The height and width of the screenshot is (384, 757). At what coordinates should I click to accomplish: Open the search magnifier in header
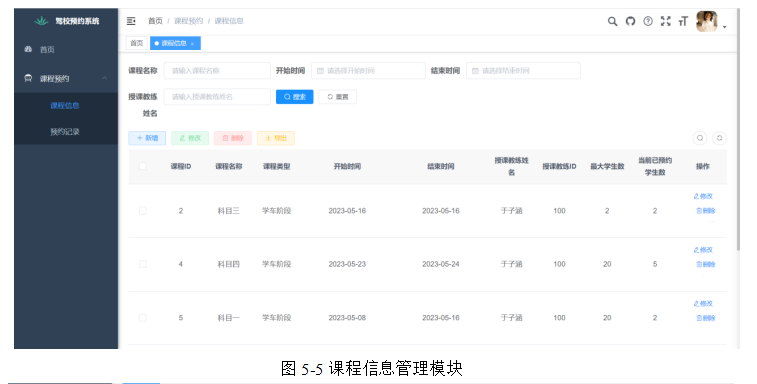(x=612, y=21)
